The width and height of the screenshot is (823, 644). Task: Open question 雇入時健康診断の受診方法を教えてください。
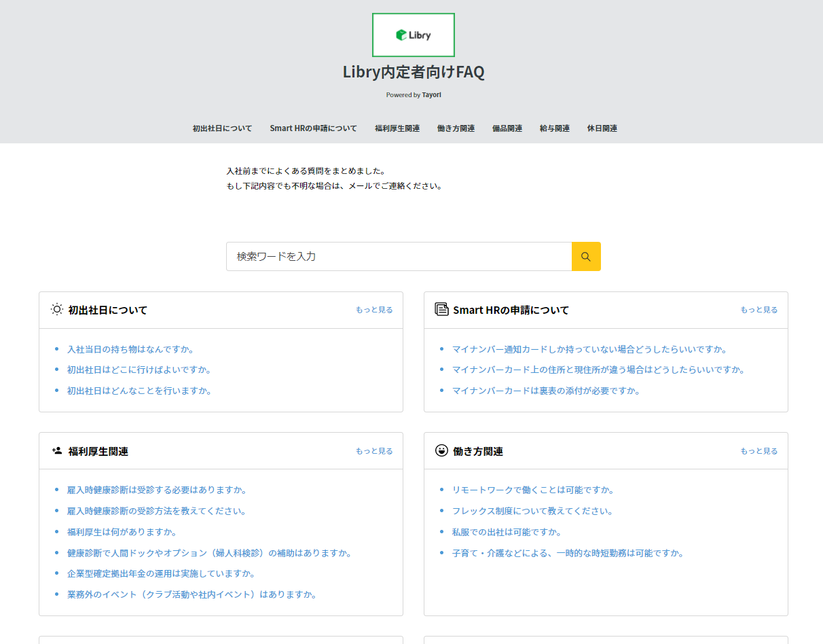[157, 511]
